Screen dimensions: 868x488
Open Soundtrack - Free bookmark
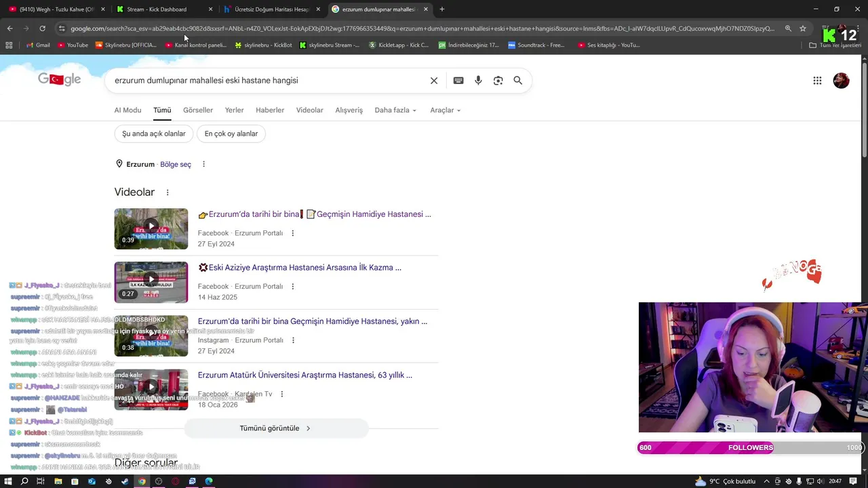tap(536, 45)
